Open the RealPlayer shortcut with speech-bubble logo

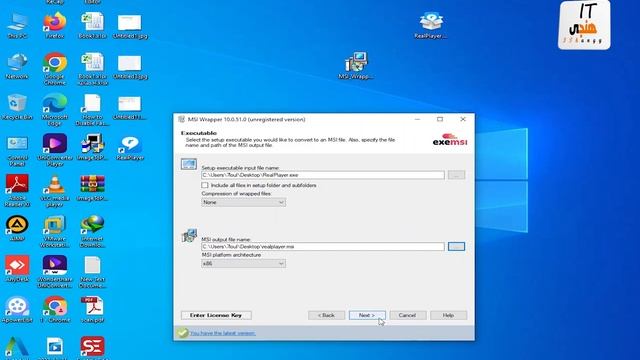130,147
